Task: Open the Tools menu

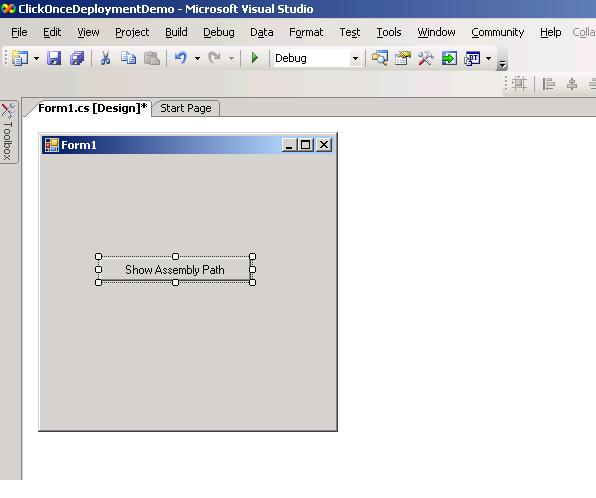Action: tap(389, 32)
